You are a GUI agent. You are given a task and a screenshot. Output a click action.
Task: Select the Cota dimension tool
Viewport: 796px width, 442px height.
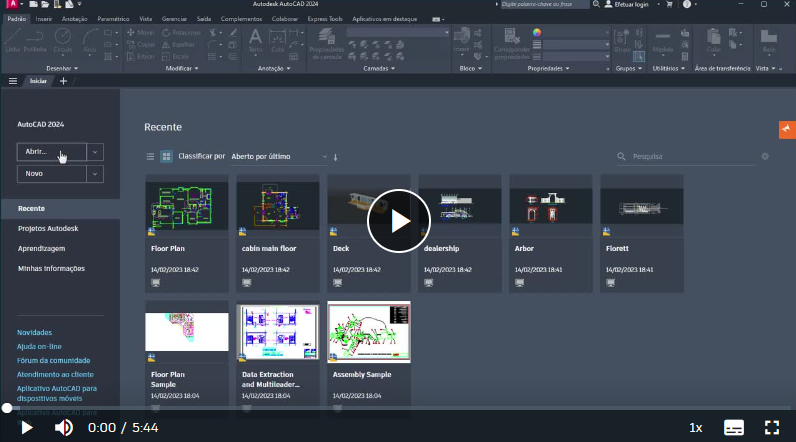pos(277,40)
